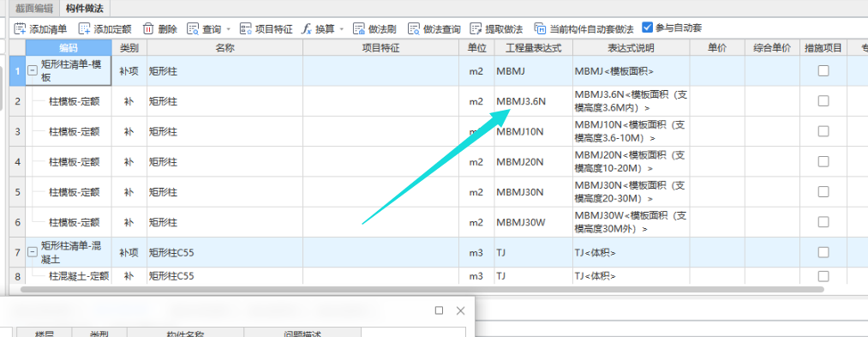The height and width of the screenshot is (337, 868).
Task: Select the MBMJ3.6N expression cell
Action: pyautogui.click(x=534, y=101)
